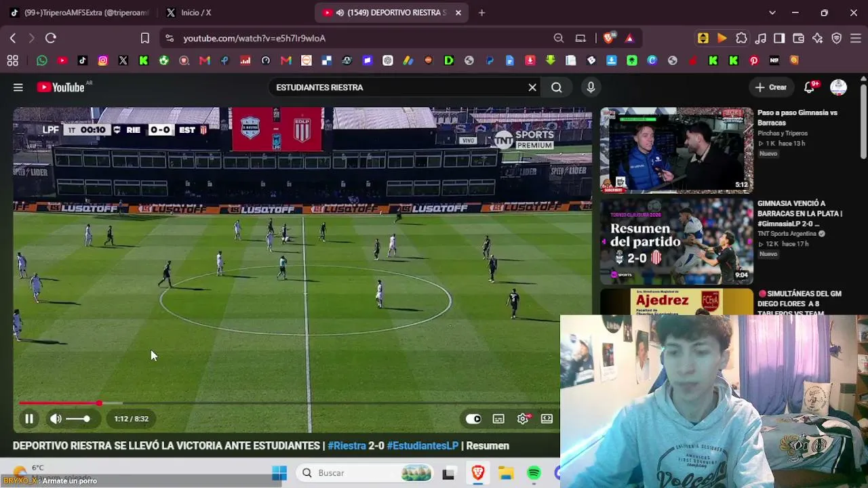Open the EstudiantesLP hashtag link
Screen dimensions: 868x488
(422, 446)
